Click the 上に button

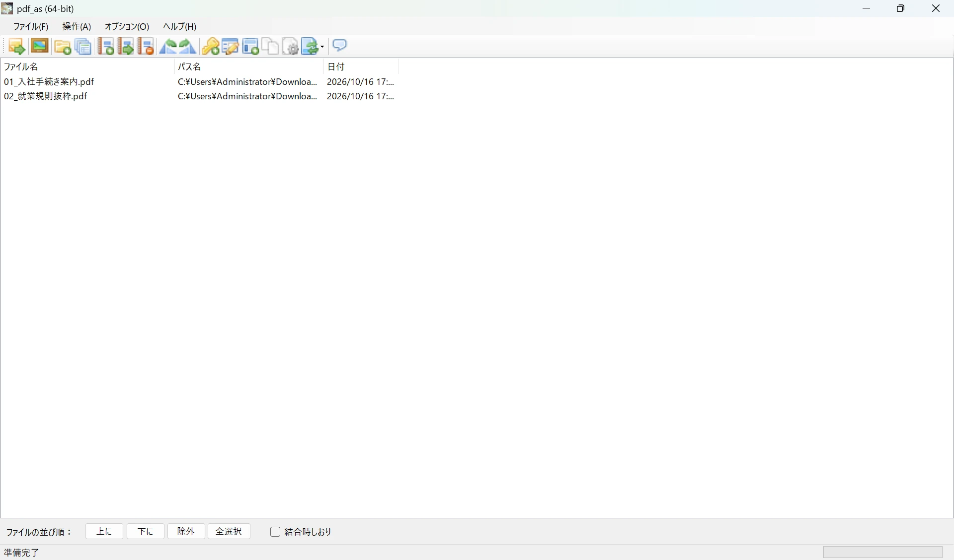[x=104, y=532]
